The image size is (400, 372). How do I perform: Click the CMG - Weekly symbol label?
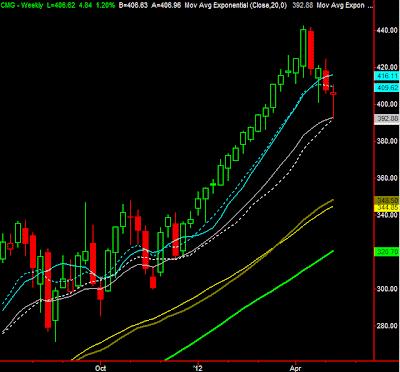(x=23, y=5)
